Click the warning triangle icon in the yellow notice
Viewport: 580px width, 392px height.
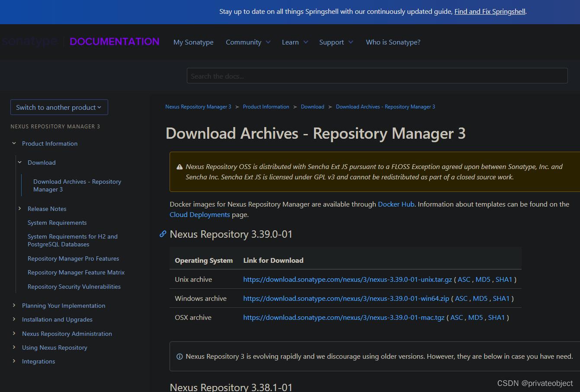(179, 167)
